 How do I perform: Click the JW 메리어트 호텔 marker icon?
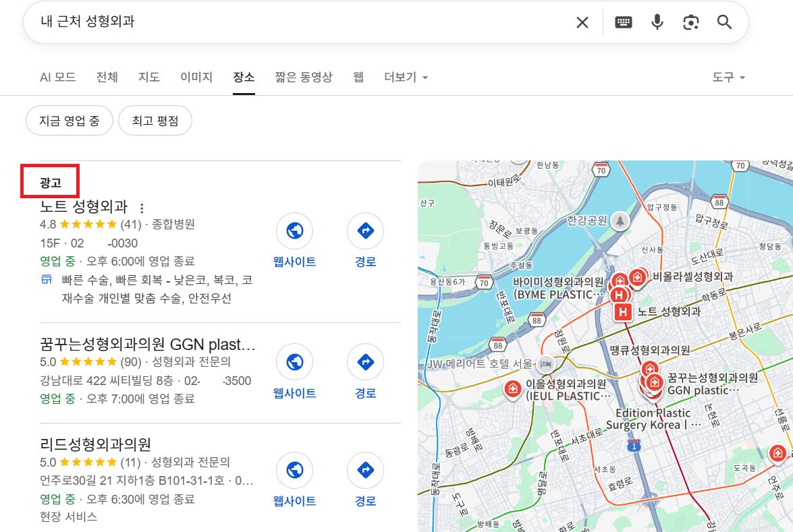[545, 363]
